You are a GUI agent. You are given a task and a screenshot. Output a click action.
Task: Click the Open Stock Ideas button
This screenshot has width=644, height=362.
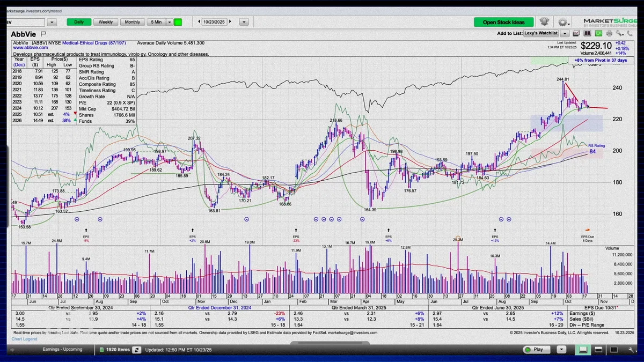[504, 22]
